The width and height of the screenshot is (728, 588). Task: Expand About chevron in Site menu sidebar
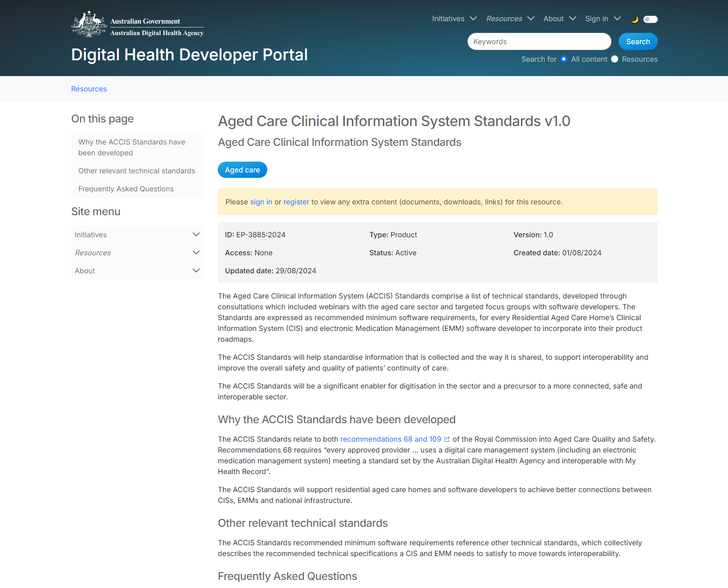(196, 271)
